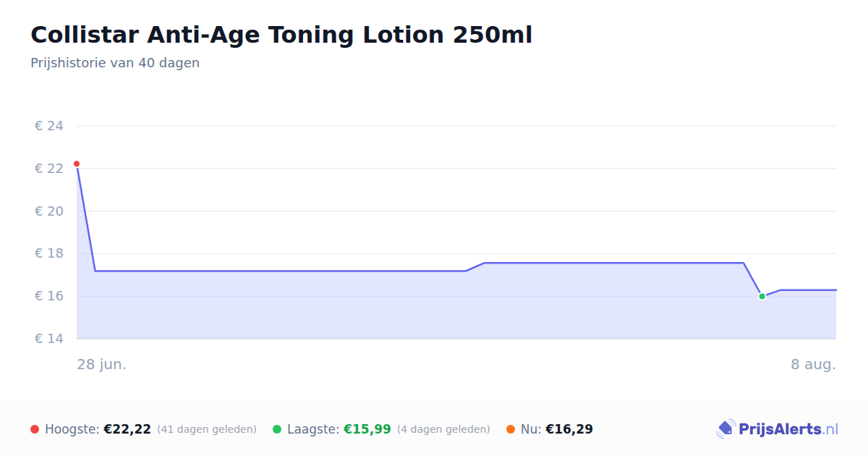The height and width of the screenshot is (456, 868).
Task: Click the PrijsAlerts price tag logo icon
Action: tap(726, 429)
